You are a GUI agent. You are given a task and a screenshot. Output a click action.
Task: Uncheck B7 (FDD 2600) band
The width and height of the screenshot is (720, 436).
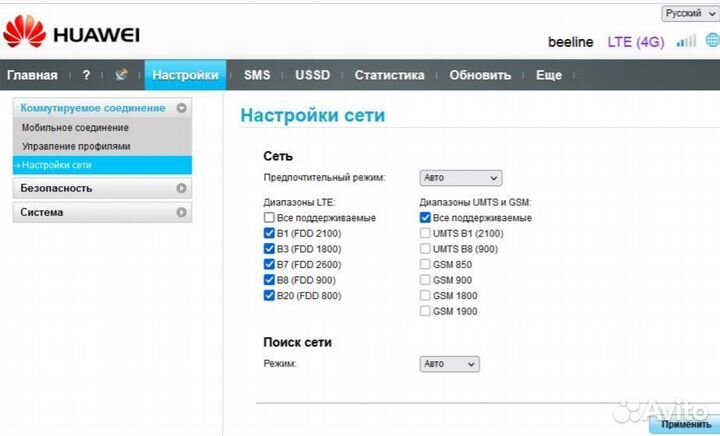[x=269, y=264]
